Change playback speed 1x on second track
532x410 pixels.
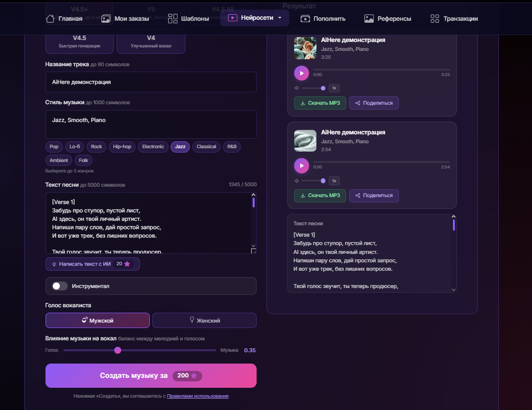point(334,181)
